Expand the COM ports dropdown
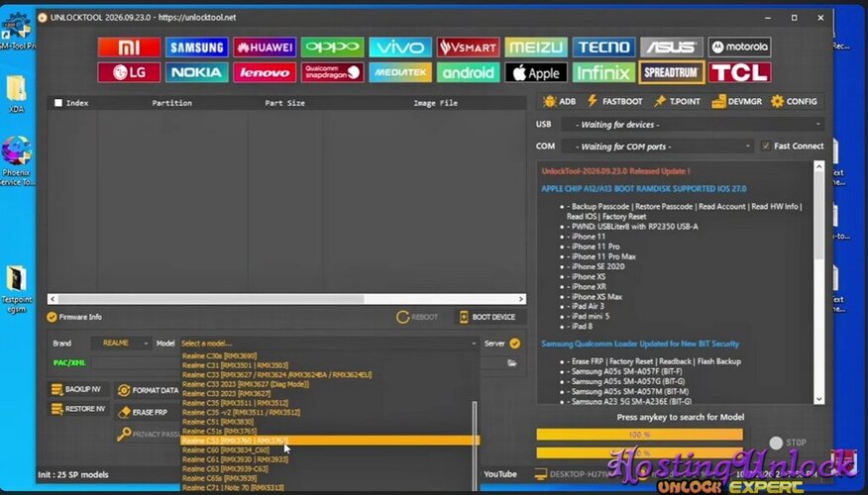 pos(658,147)
